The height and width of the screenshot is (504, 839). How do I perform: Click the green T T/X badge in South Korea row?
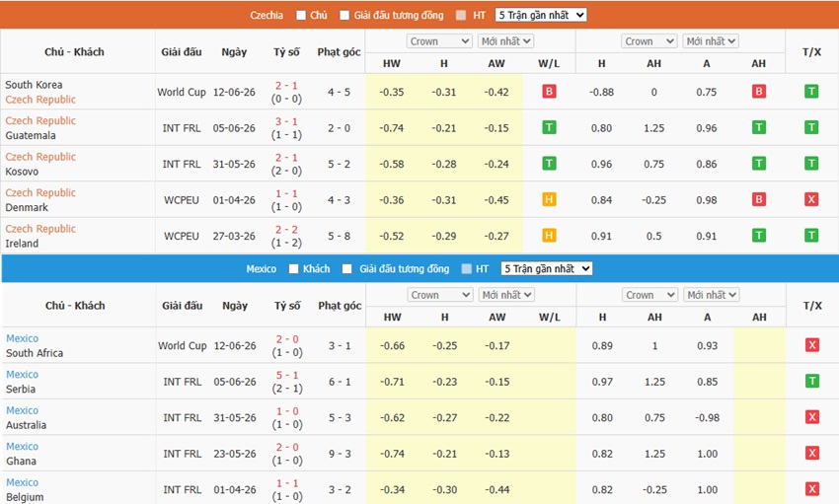tap(811, 92)
